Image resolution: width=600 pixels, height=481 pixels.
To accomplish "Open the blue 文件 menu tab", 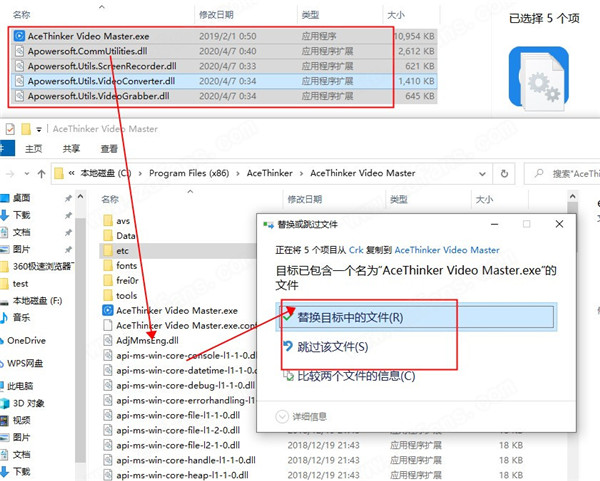I will click(7, 148).
